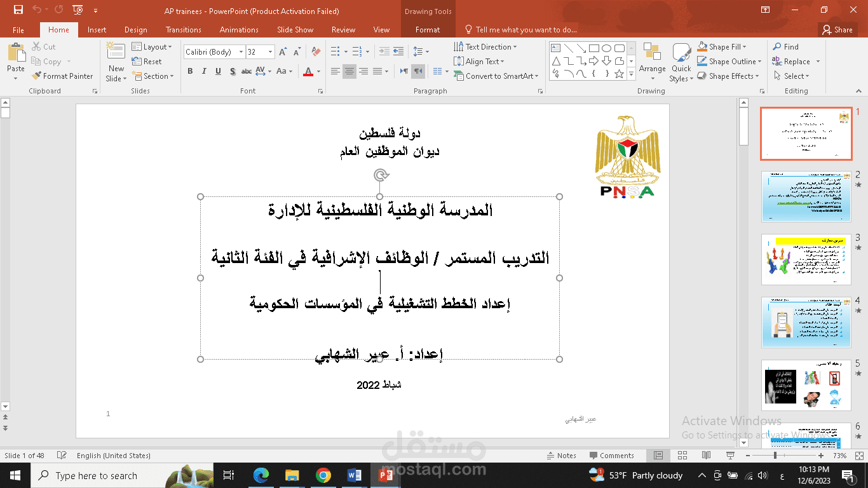Image resolution: width=868 pixels, height=488 pixels.
Task: Open the Windows Start menu
Action: (15, 475)
